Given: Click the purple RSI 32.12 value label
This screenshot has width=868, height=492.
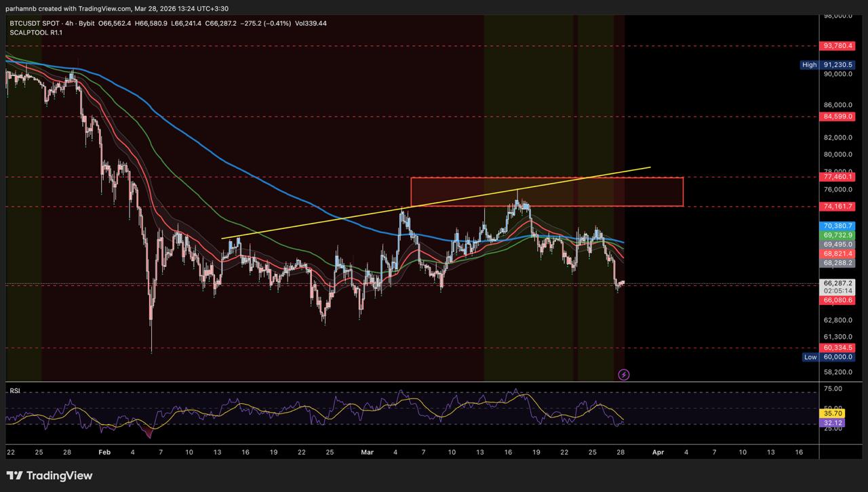Looking at the screenshot, I should click(x=831, y=423).
